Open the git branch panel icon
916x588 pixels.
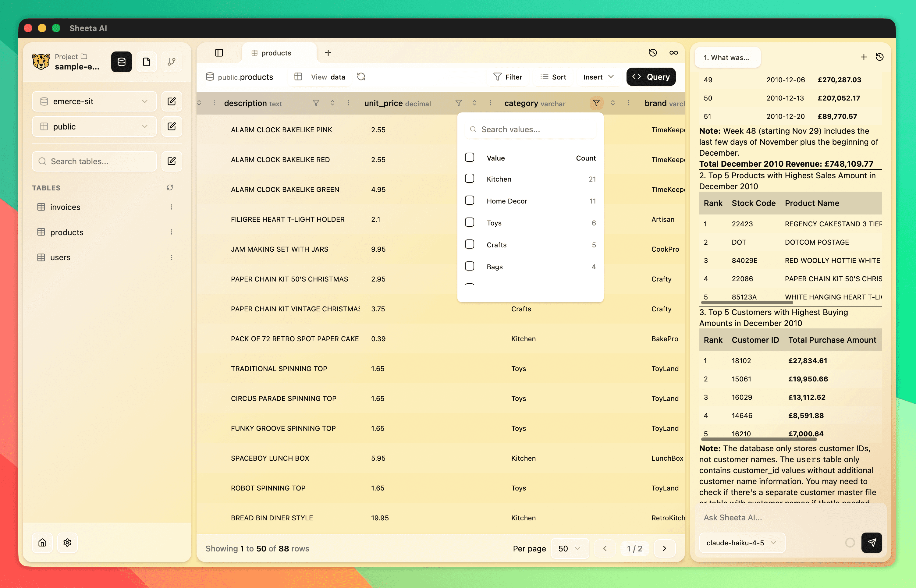coord(172,62)
